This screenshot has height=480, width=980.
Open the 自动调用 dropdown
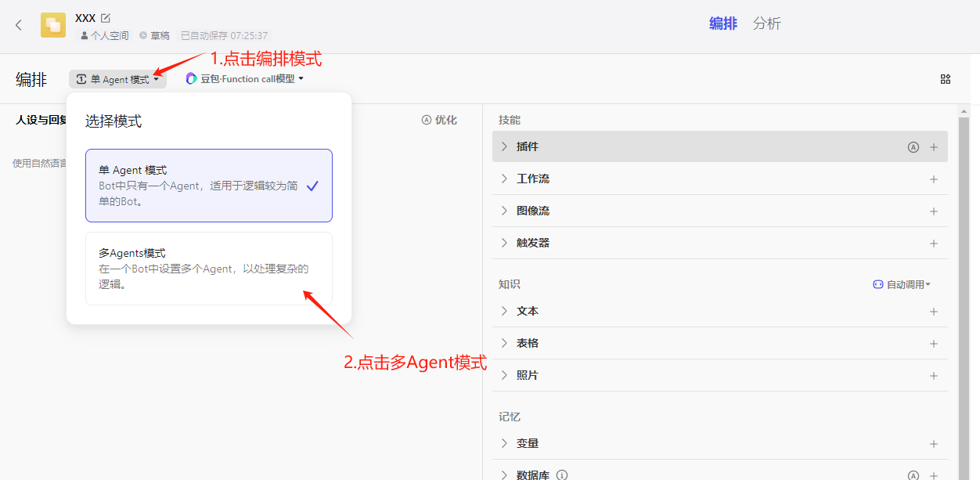(x=902, y=285)
